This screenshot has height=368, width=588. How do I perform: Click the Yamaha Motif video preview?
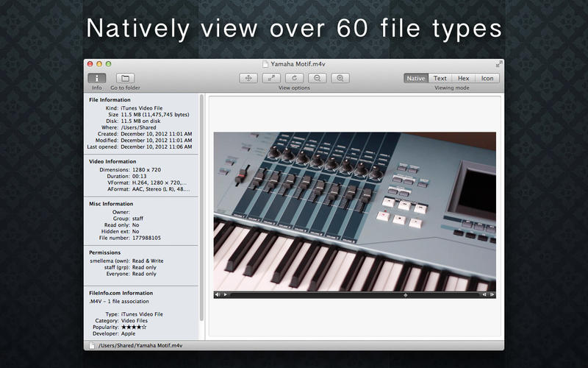click(x=355, y=211)
